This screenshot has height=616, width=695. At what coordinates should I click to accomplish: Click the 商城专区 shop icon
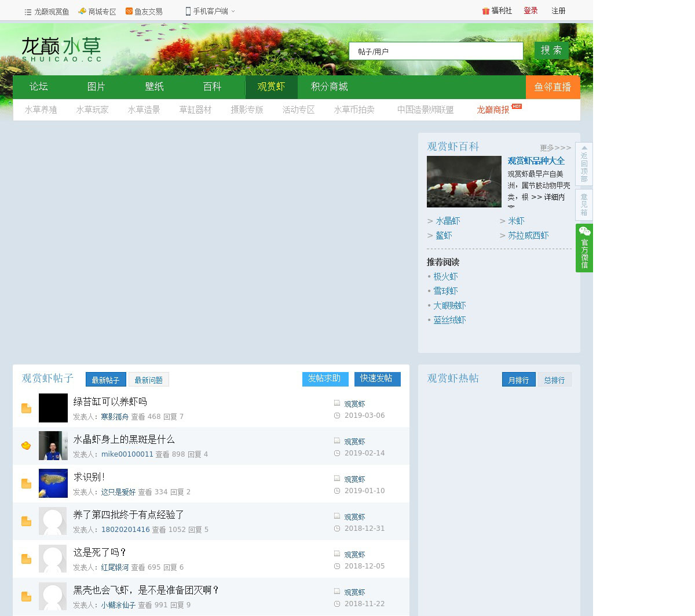coord(82,11)
